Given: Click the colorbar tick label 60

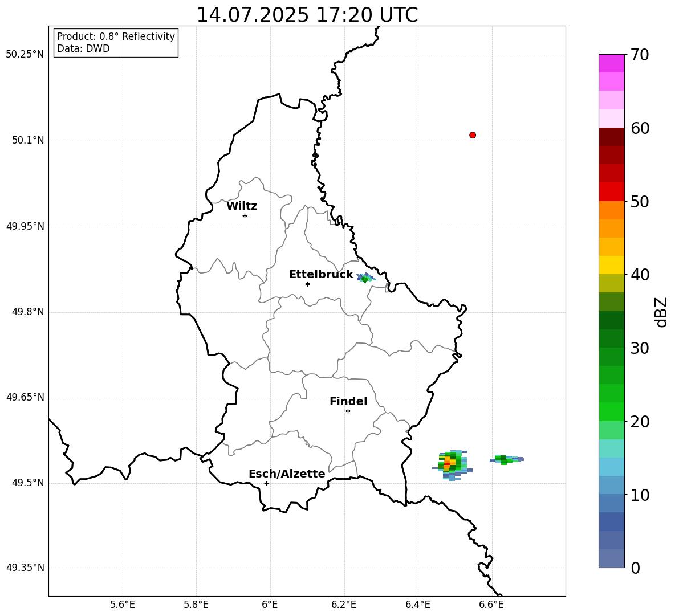Looking at the screenshot, I should coord(640,128).
